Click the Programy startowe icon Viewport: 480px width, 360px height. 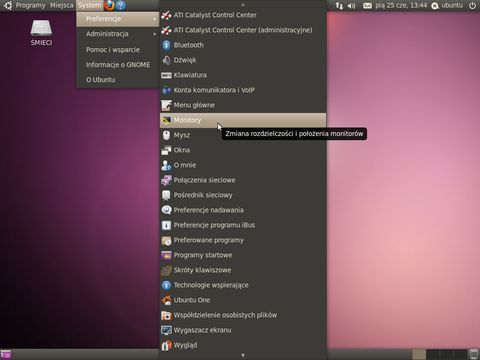click(166, 255)
